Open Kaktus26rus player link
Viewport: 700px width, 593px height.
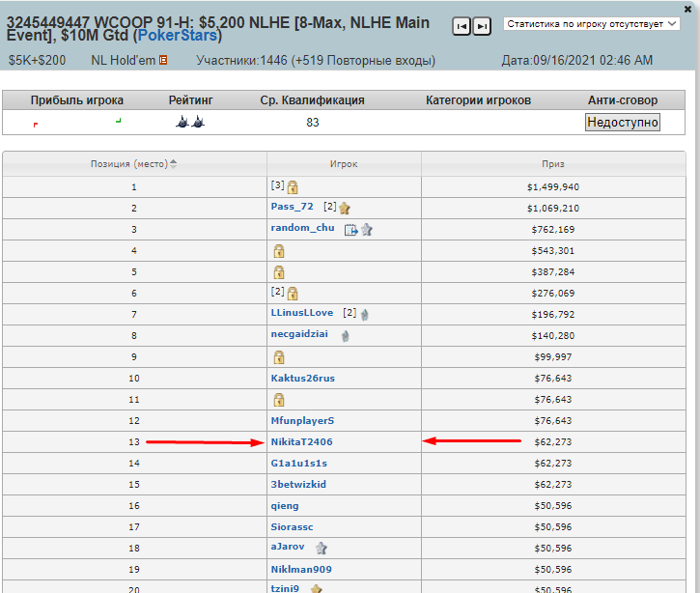point(302,379)
